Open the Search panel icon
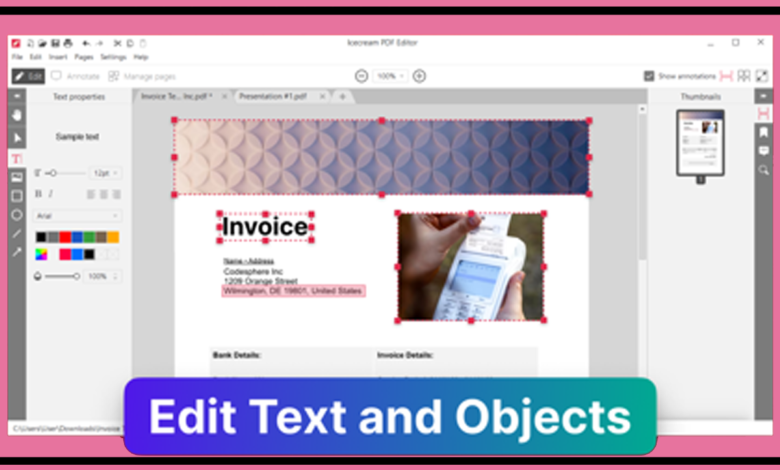780x470 pixels. coord(764,170)
